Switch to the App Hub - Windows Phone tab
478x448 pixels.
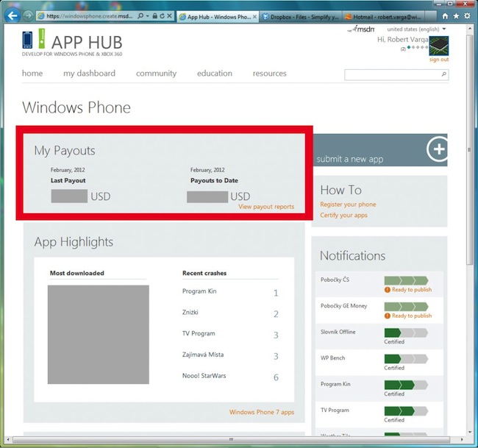tap(218, 17)
